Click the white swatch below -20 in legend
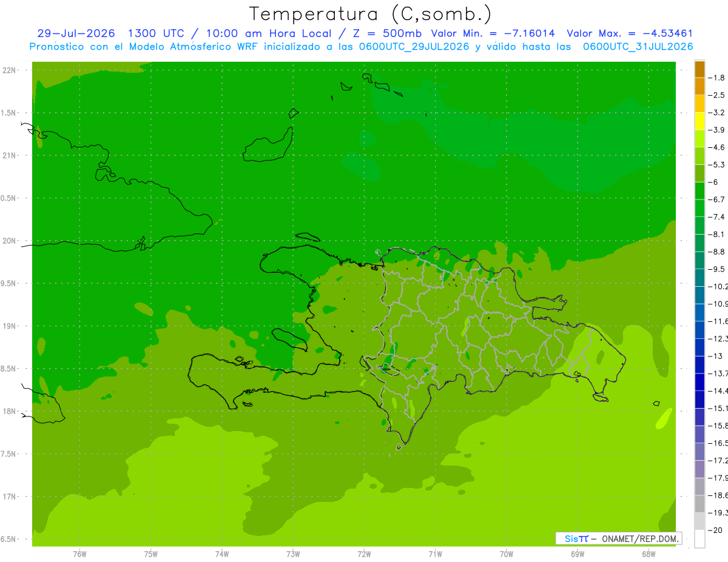728x562 pixels. (699, 539)
